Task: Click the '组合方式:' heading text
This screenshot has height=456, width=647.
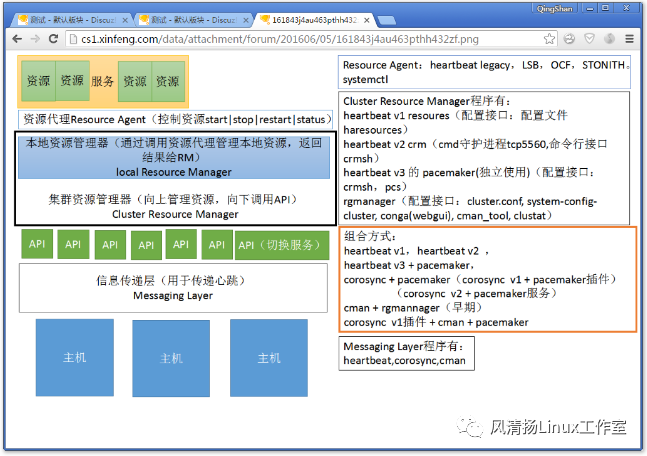Action: click(x=370, y=236)
